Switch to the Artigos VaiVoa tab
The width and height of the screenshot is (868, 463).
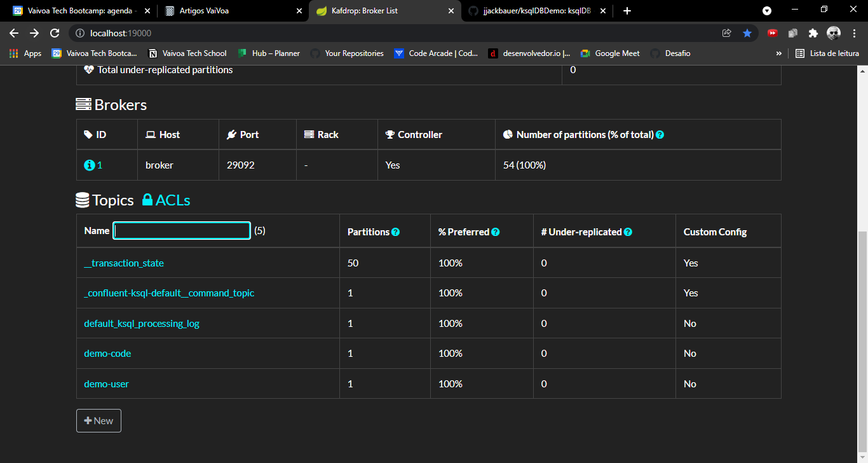pyautogui.click(x=233, y=11)
